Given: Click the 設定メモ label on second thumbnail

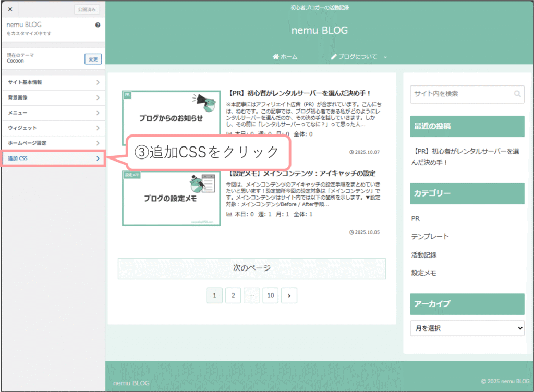Looking at the screenshot, I should coord(132,175).
